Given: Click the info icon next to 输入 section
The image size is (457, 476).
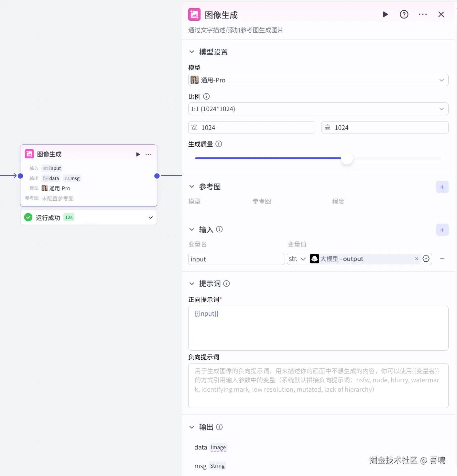Looking at the screenshot, I should (219, 229).
